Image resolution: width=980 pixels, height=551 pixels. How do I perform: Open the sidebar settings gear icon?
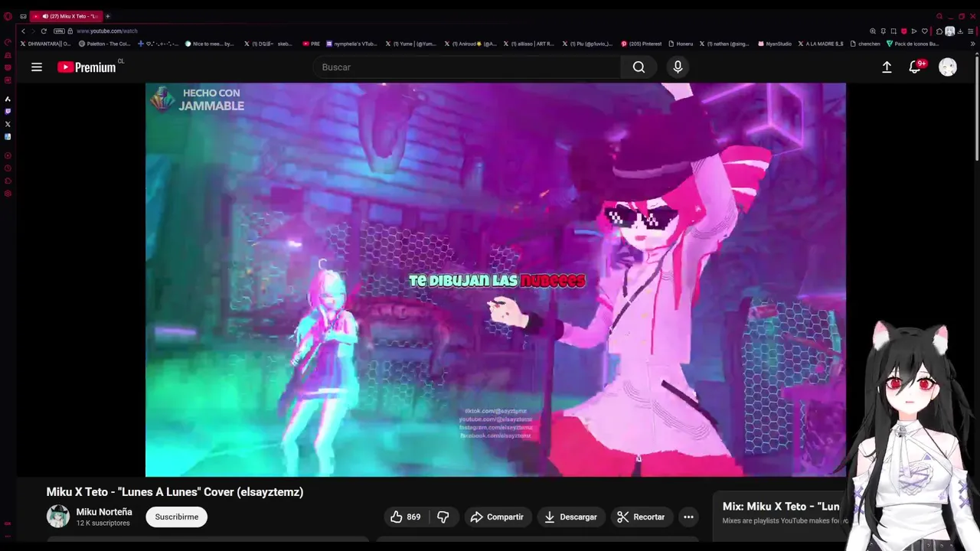coord(8,194)
